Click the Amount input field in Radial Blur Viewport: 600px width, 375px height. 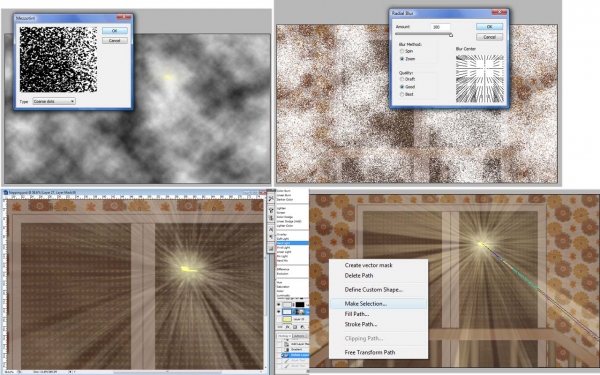pos(440,27)
